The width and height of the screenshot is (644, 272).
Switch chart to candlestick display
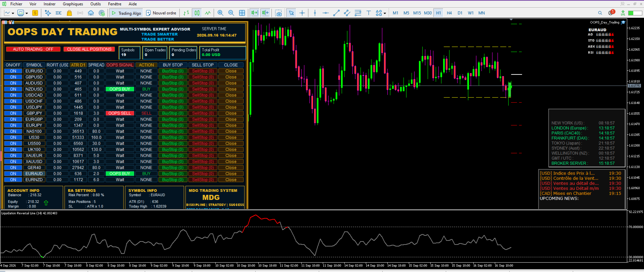point(197,13)
